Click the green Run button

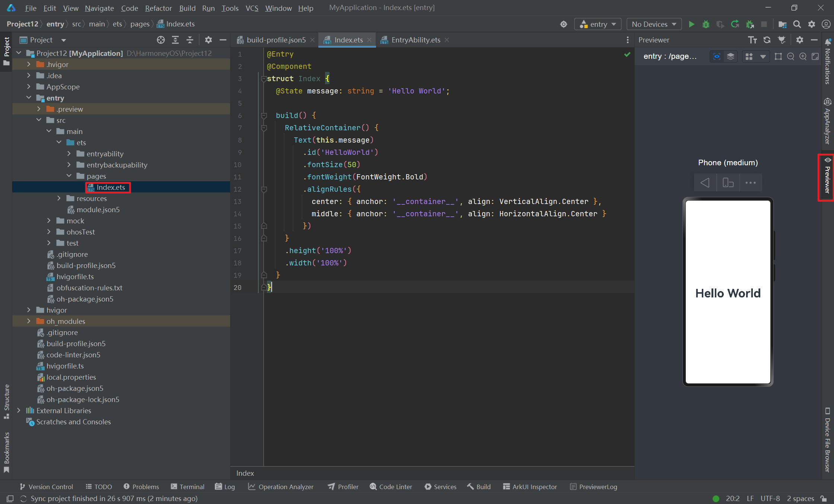[691, 24]
